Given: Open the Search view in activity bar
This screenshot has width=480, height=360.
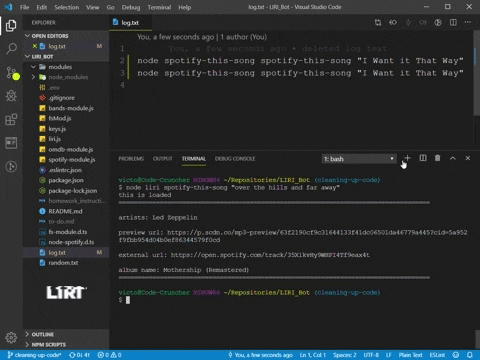Looking at the screenshot, I should (x=11, y=49).
